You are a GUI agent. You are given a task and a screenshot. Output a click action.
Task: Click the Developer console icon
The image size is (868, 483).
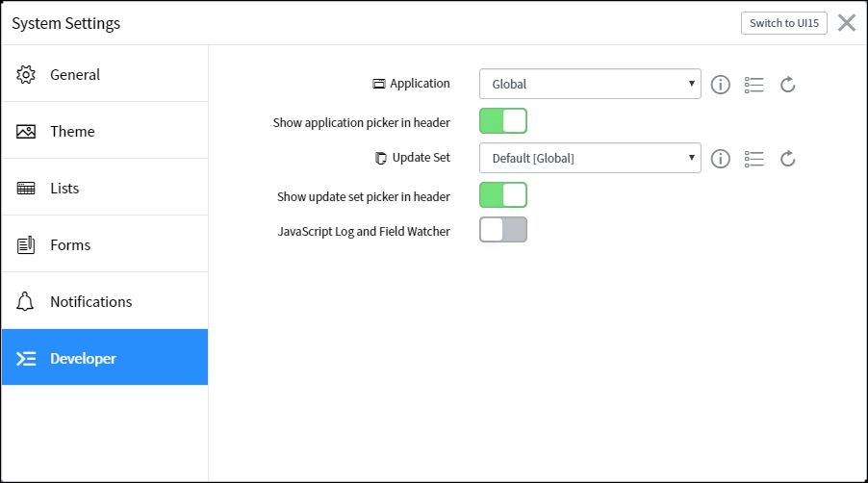coord(26,359)
